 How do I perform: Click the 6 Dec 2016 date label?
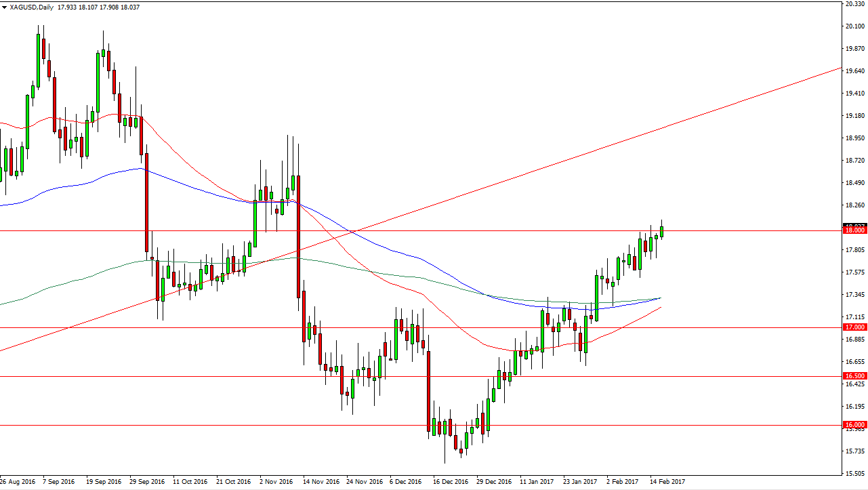tap(407, 482)
